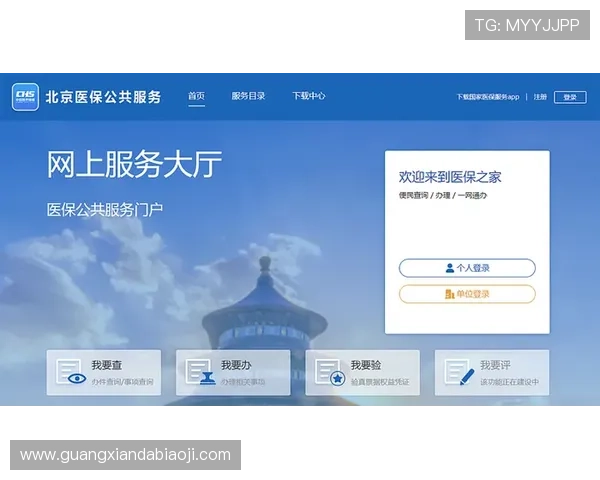Image resolution: width=600 pixels, height=480 pixels.
Task: Click the 医保公共服务门户 banner subtitle
Action: 105,210
